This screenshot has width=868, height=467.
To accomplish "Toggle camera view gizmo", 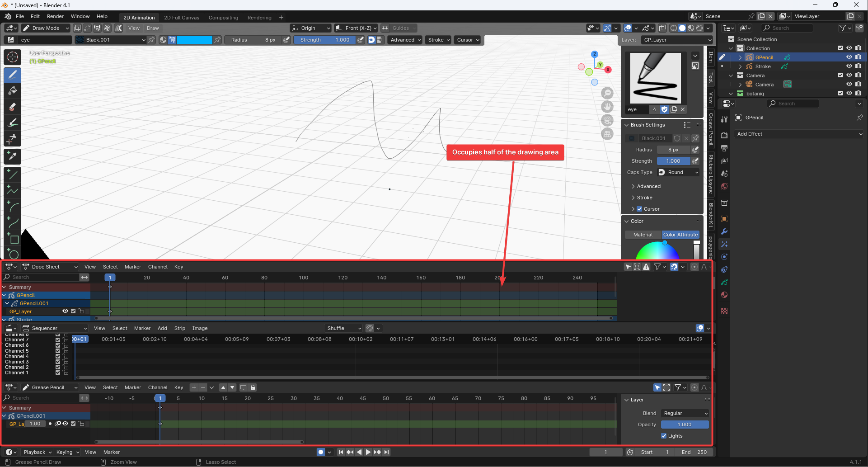I will click(x=607, y=120).
